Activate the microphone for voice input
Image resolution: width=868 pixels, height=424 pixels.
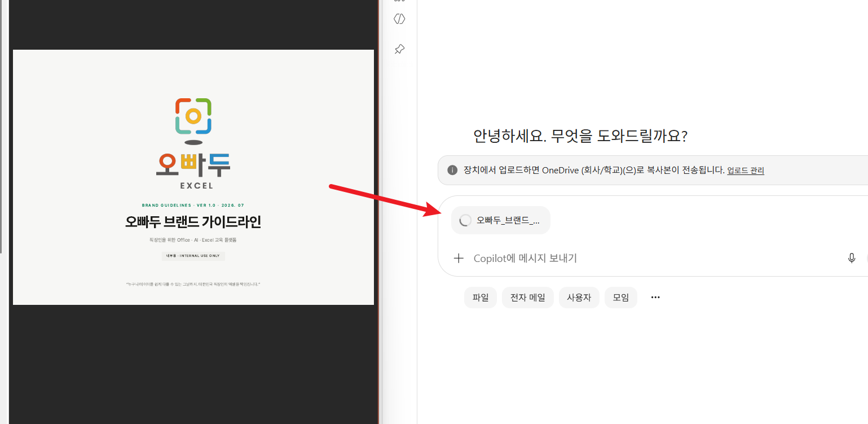[x=852, y=258]
